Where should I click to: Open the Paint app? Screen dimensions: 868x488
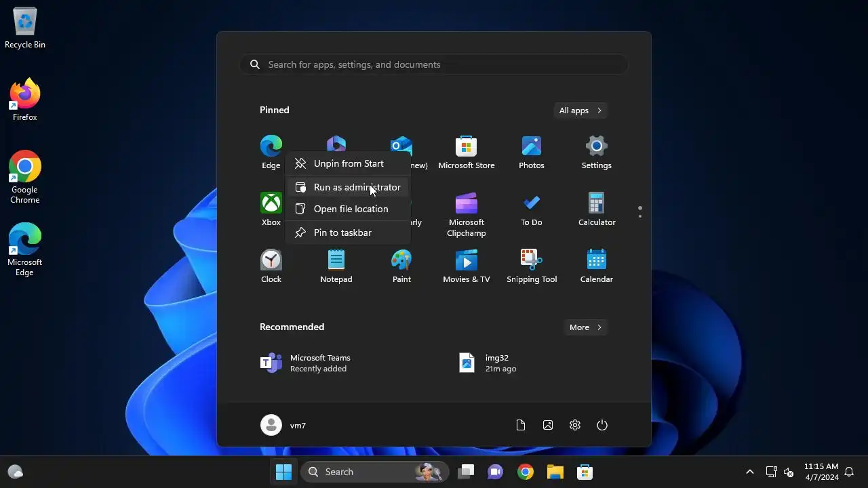tap(401, 266)
